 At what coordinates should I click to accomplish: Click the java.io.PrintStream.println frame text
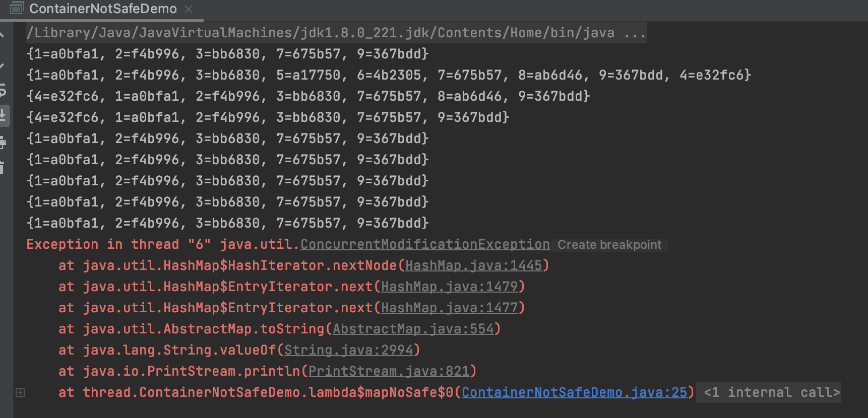pyautogui.click(x=192, y=371)
